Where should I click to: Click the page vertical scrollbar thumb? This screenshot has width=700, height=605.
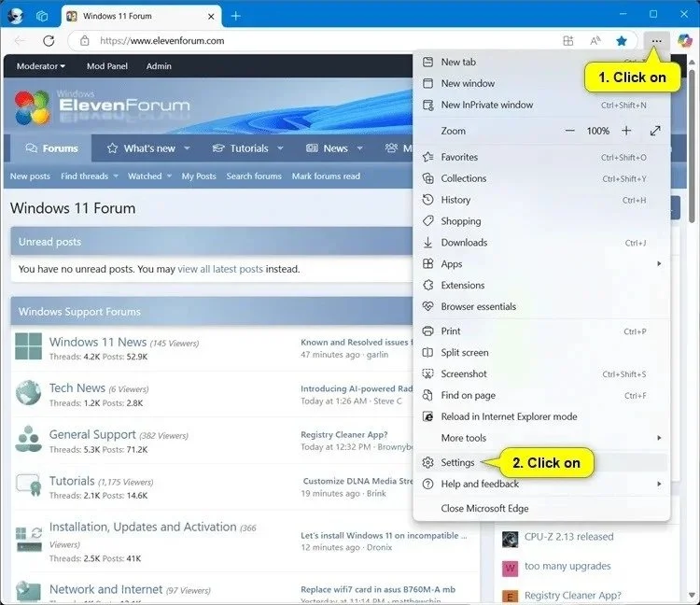pyautogui.click(x=692, y=145)
